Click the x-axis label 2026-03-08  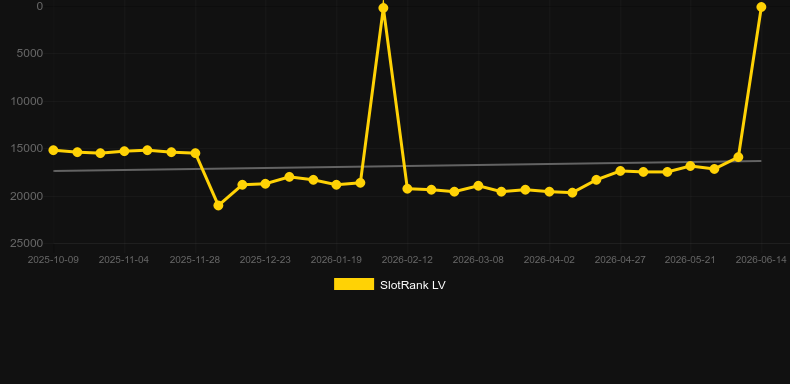[x=478, y=260]
